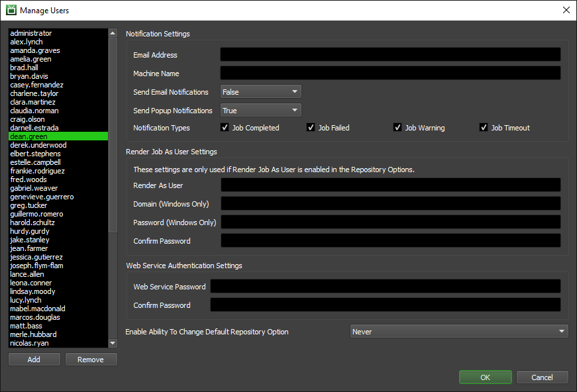The width and height of the screenshot is (577, 392).
Task: Click the user list scrollbar thumb
Action: (x=113, y=135)
